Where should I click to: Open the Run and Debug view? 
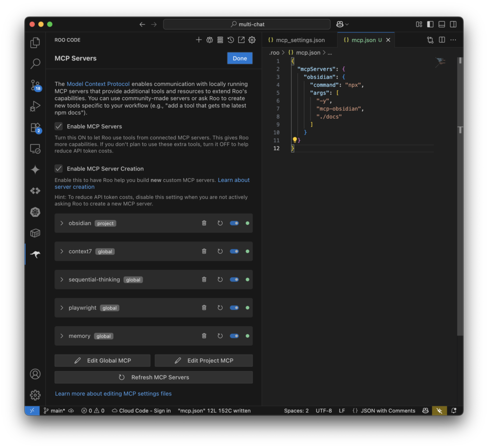(x=35, y=106)
